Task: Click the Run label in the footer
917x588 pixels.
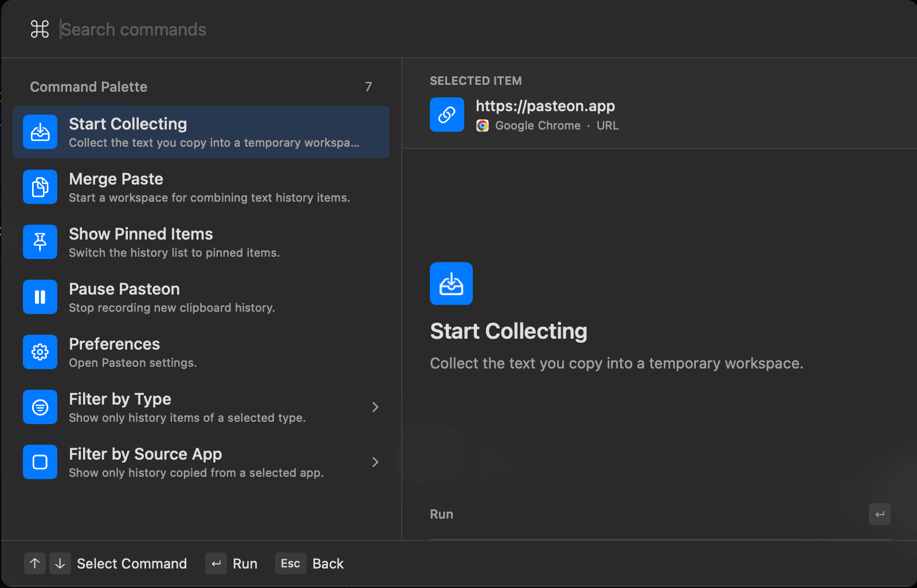Action: pos(245,564)
